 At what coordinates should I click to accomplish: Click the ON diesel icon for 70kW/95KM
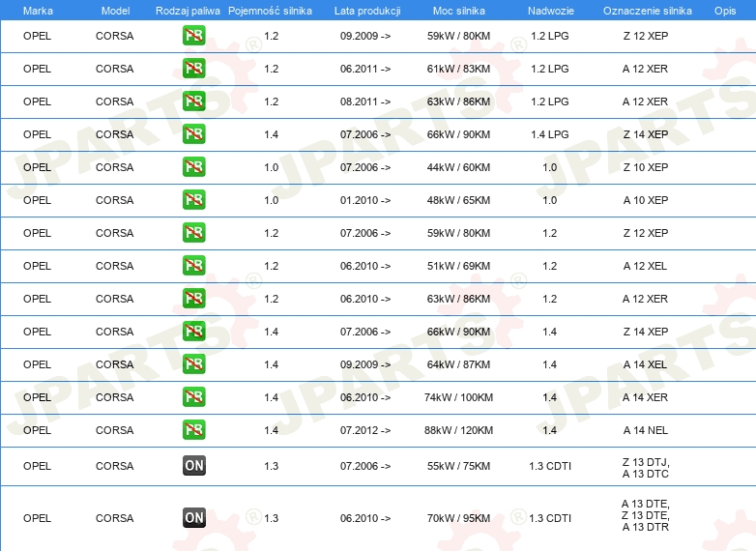click(x=193, y=518)
